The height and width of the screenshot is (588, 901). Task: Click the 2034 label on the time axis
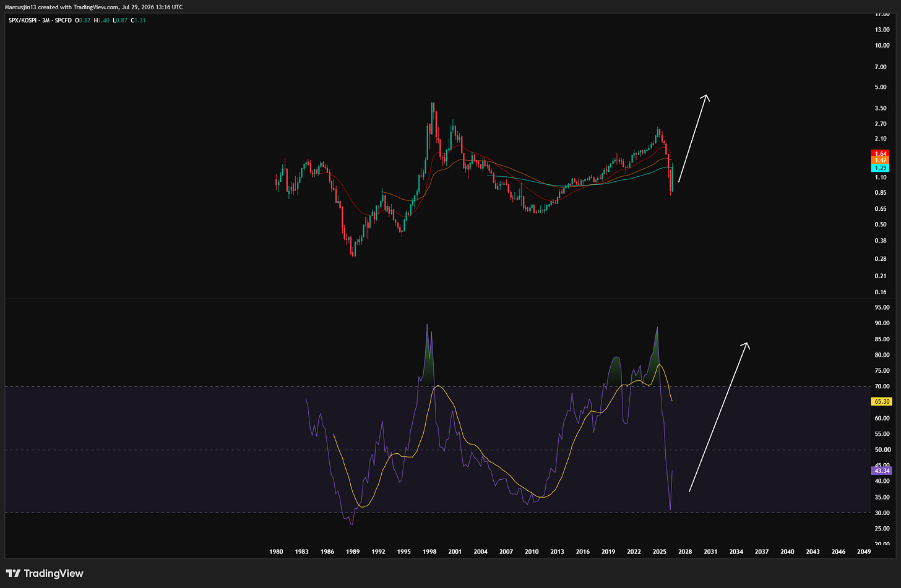click(736, 552)
